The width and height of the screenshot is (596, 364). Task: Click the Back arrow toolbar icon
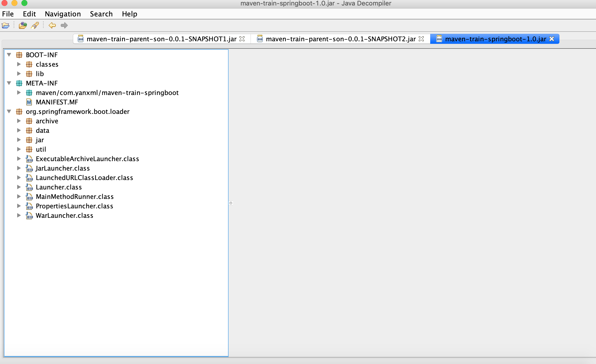(x=52, y=25)
